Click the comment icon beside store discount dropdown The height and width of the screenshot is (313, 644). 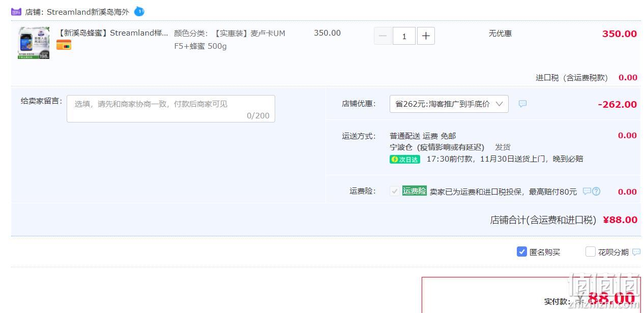click(522, 104)
